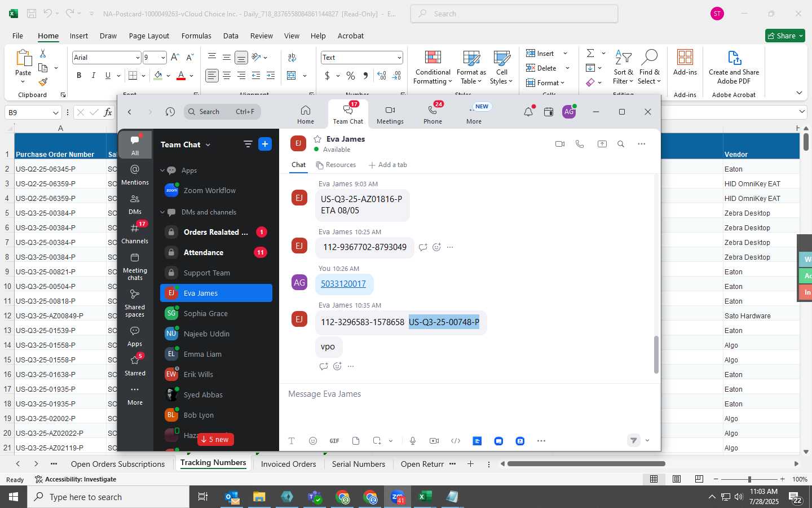812x508 pixels.
Task: Open Excel font color swatch
Action: click(x=181, y=75)
